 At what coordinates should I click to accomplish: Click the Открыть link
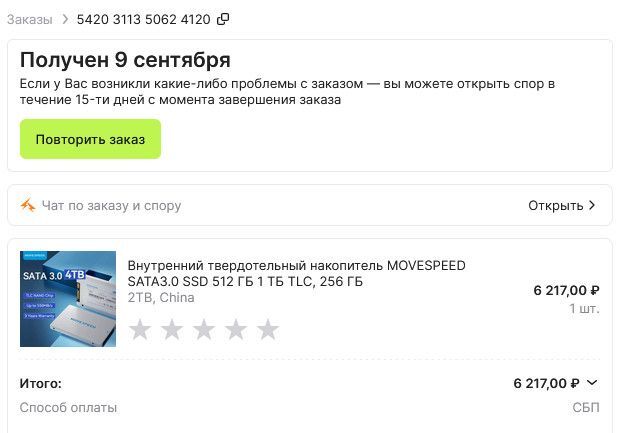pos(555,205)
